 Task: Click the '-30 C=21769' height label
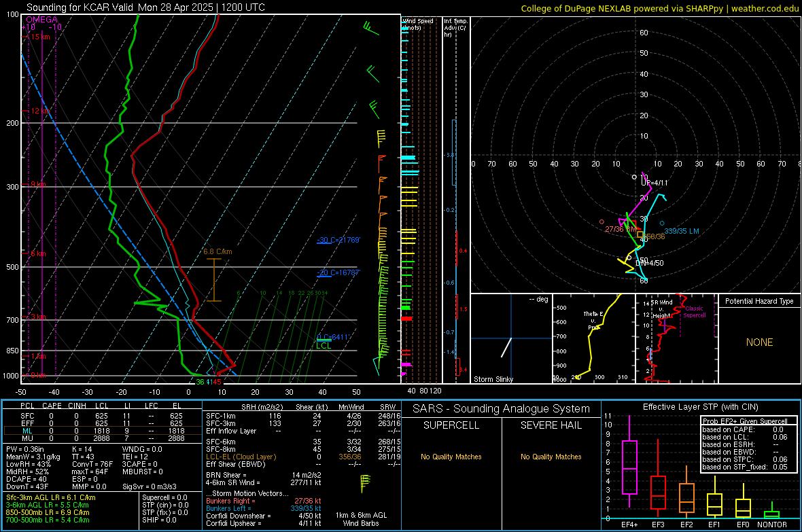338,240
